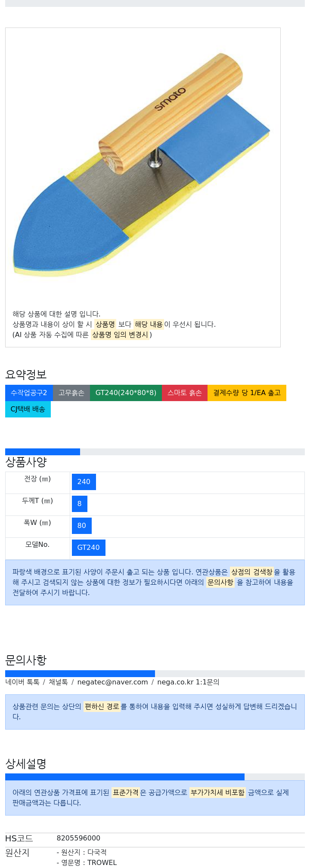Select the 8 thickness spec value
Viewport: 310px width, 868px height.
pos(80,504)
